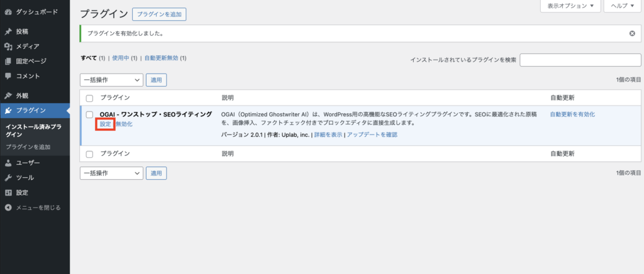
Task: Click the Comments bubble icon
Action: (8, 76)
